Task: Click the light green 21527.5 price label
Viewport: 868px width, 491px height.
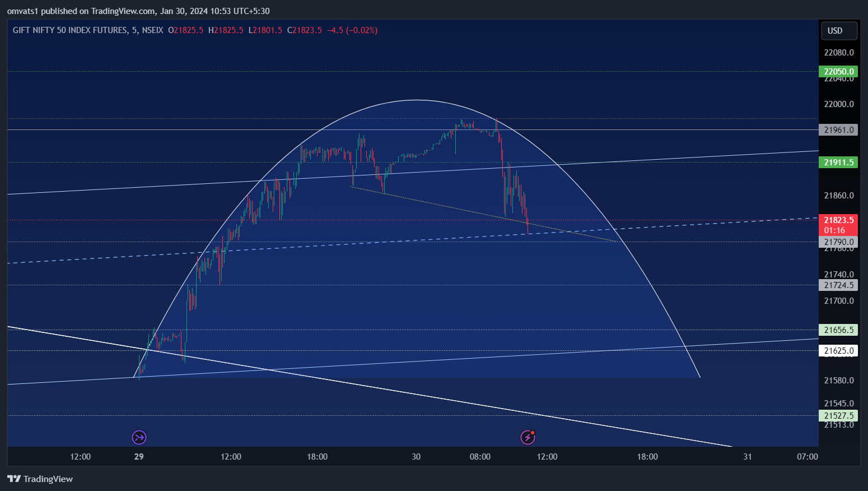Action: pos(838,416)
